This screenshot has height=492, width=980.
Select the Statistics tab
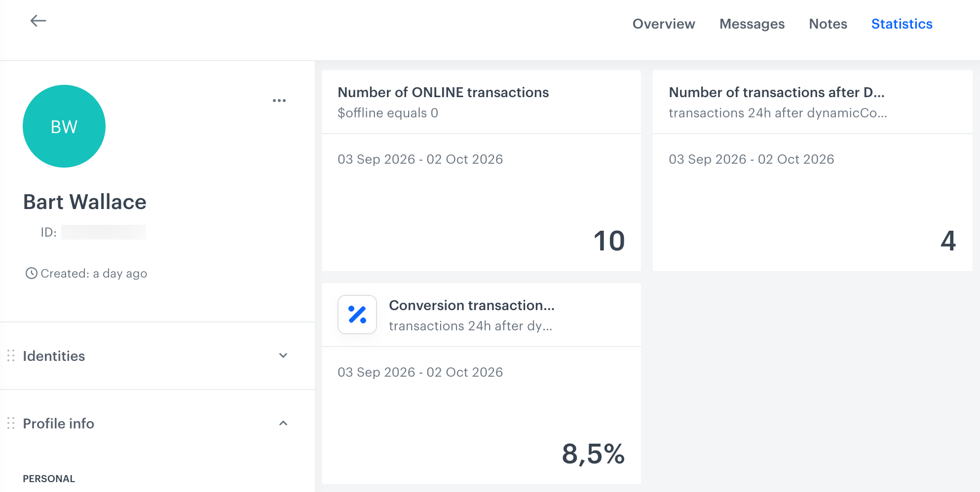point(902,24)
